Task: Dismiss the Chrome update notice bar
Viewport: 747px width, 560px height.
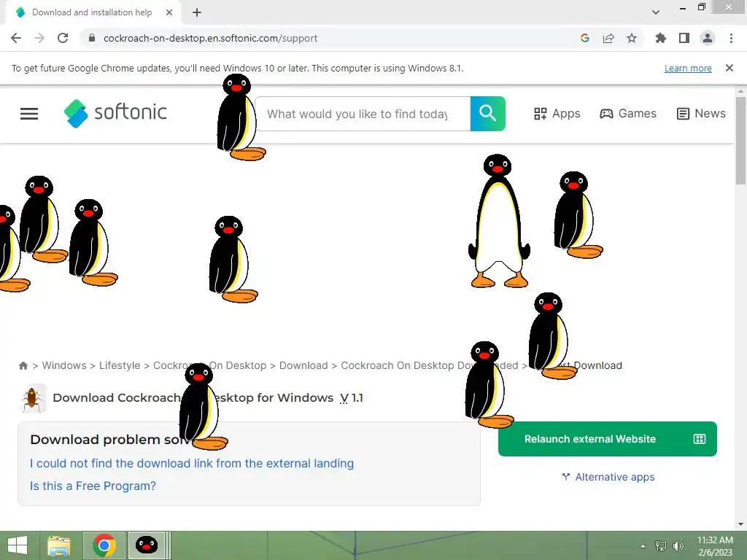Action: click(x=729, y=68)
